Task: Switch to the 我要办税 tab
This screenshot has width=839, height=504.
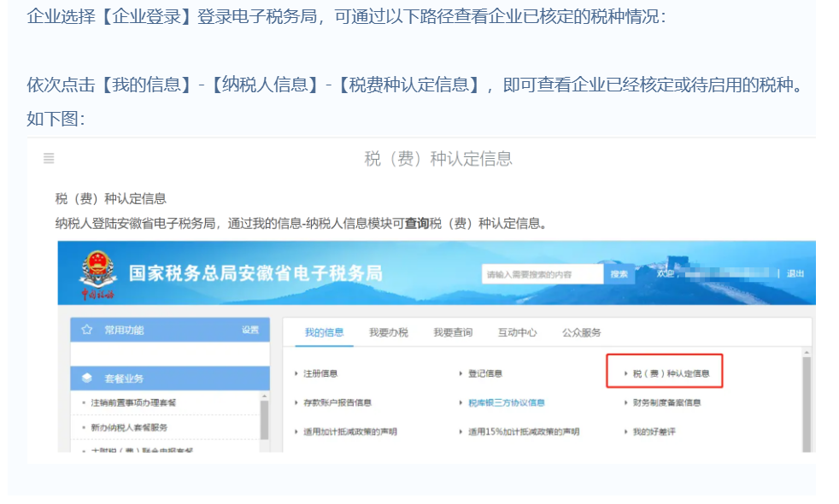Action: click(388, 332)
